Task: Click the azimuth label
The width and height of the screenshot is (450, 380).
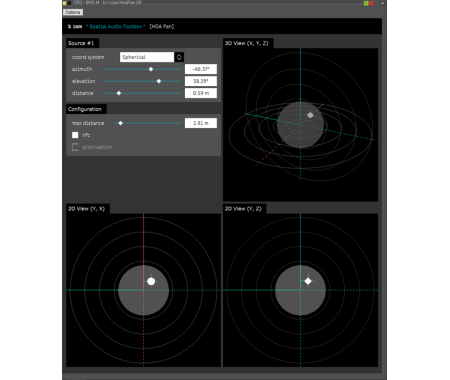Action: pyautogui.click(x=82, y=69)
